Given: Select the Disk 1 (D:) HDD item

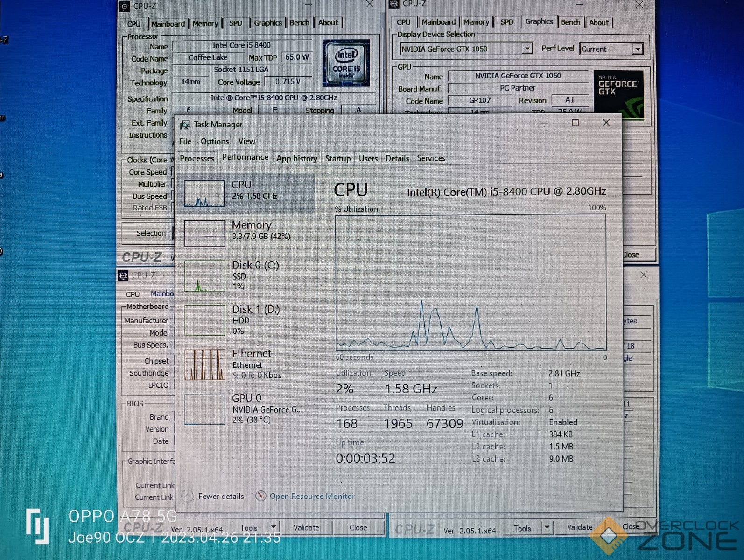Looking at the screenshot, I should (x=246, y=320).
